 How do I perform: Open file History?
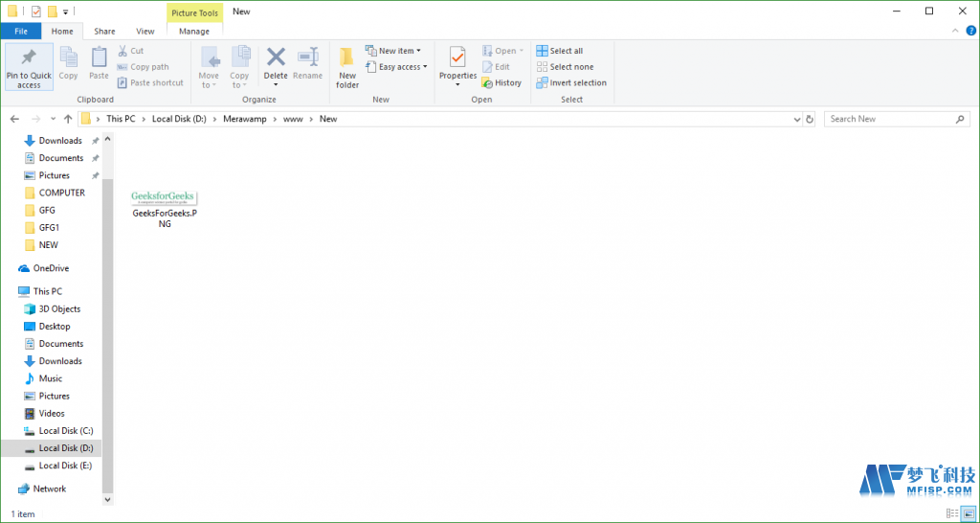tap(501, 82)
